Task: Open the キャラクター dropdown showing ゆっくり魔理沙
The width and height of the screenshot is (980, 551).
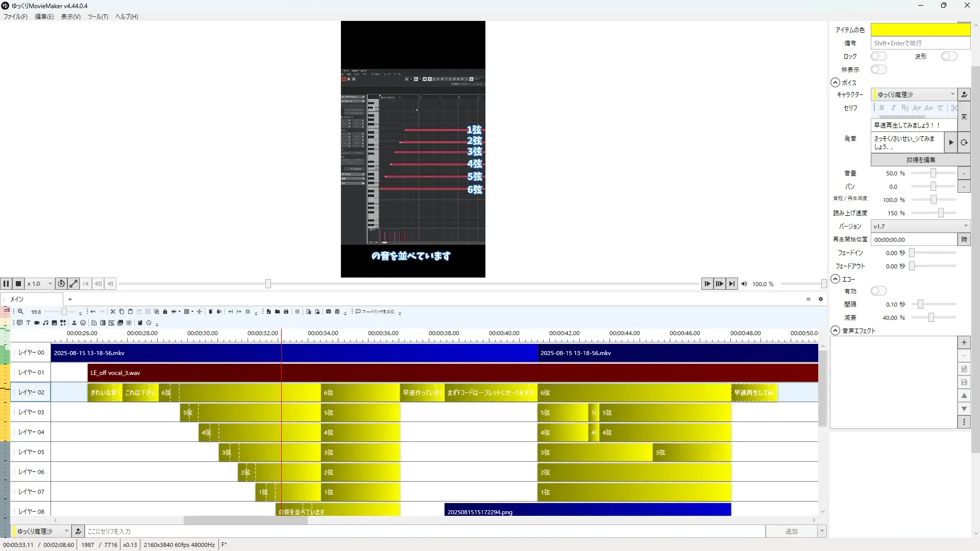Action: click(x=914, y=94)
